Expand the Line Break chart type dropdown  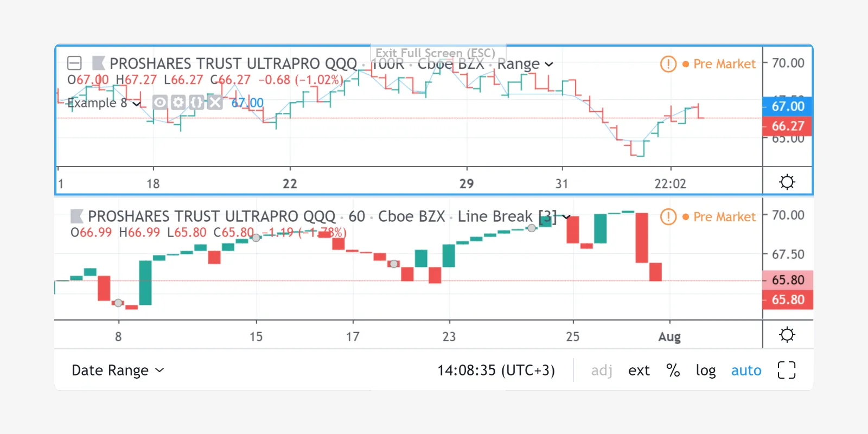tap(566, 217)
